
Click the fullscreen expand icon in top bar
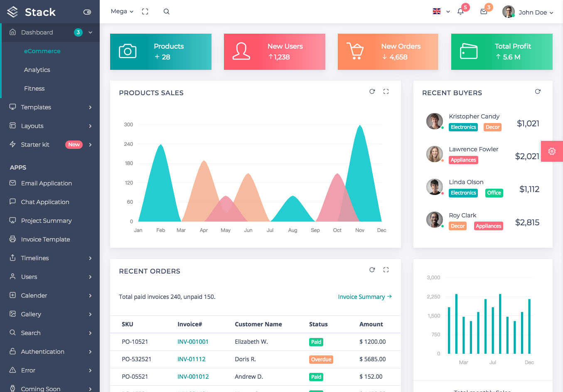click(145, 12)
